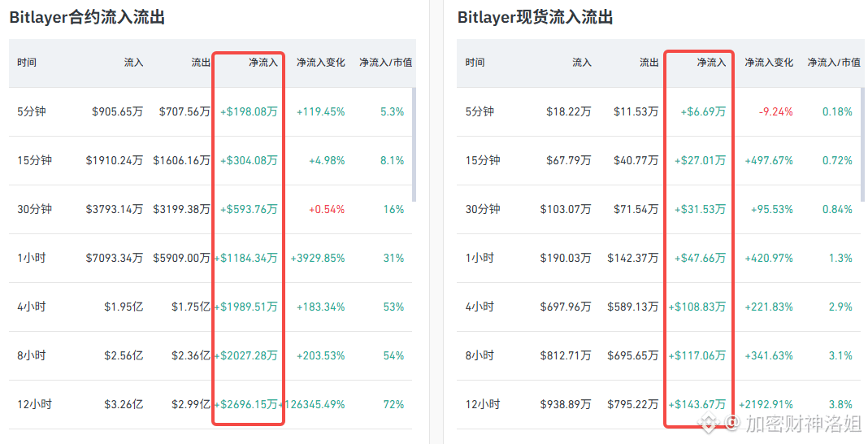Click the +$47.66万 net inflow value
This screenshot has height=444, width=868.
[x=701, y=258]
